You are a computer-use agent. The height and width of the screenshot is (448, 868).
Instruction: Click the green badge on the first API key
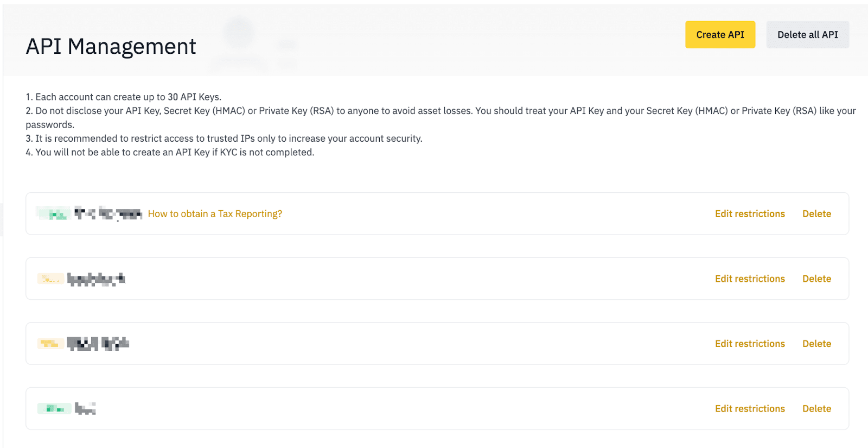[54, 214]
